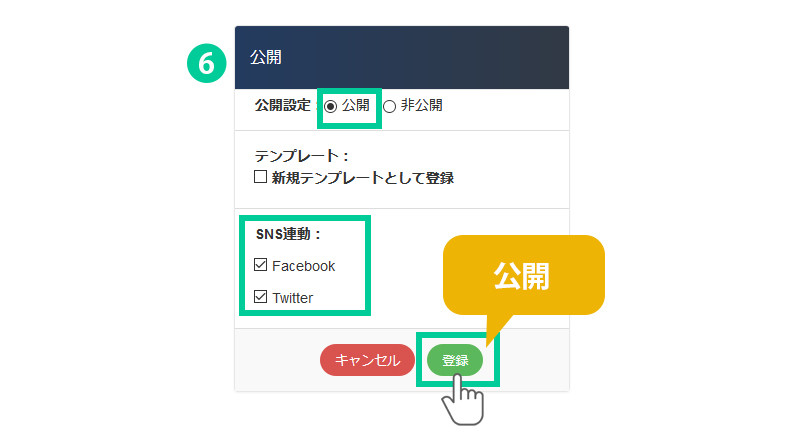Untick the Twitter checkbox
The image size is (800, 435).
pos(261,297)
